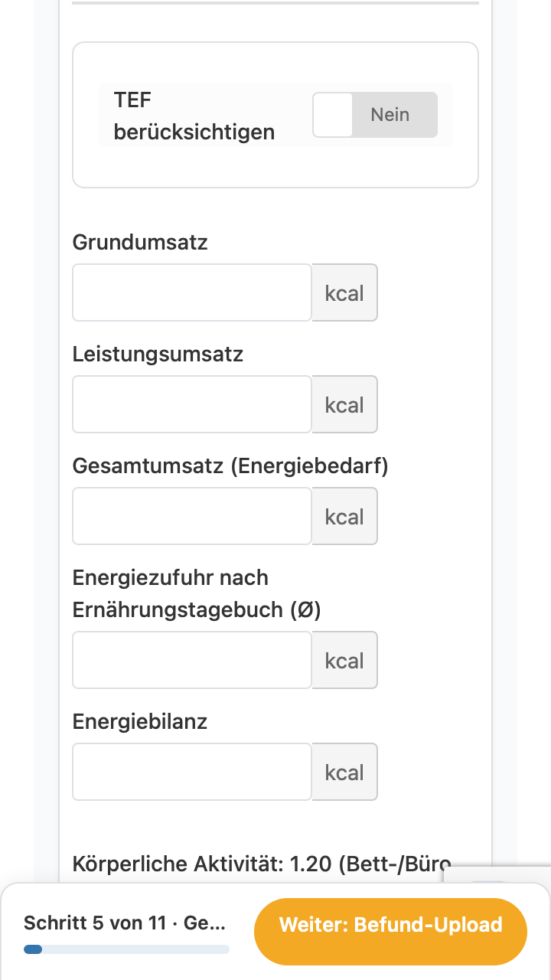This screenshot has height=980, width=551.
Task: Focus the Leistungsumsatz input field
Action: point(192,404)
